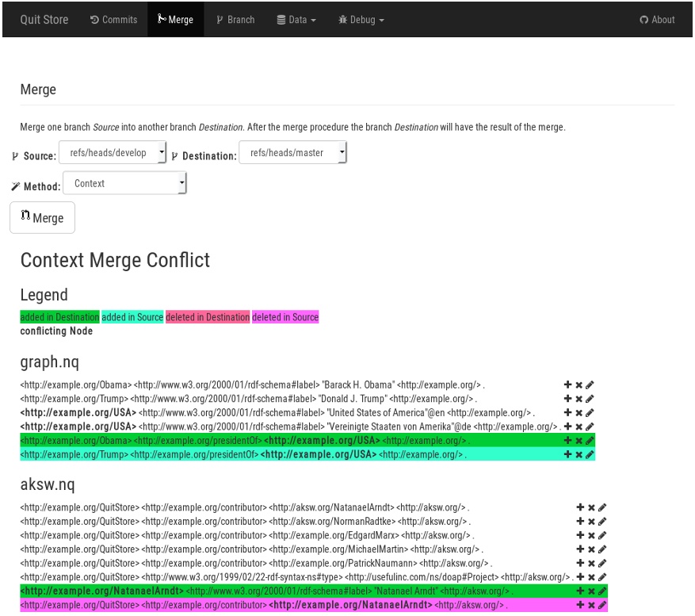Click the add icon on the green Obama presidentOf row

tap(567, 440)
